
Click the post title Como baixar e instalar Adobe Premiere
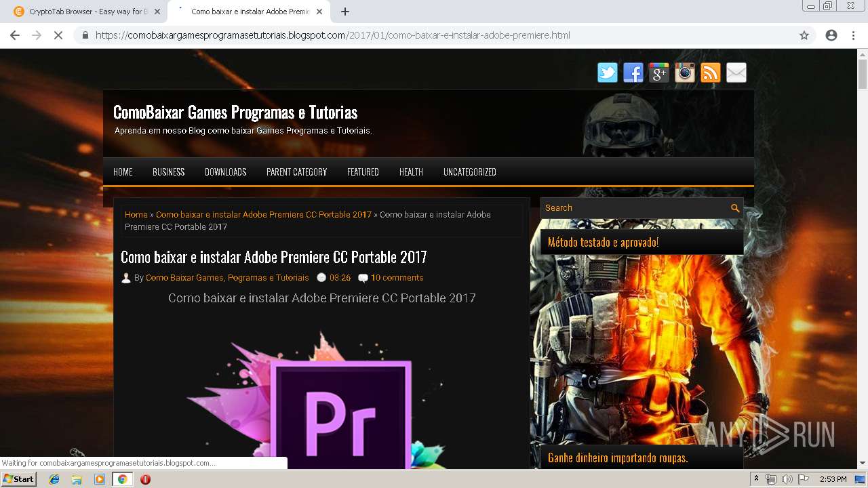pos(274,257)
